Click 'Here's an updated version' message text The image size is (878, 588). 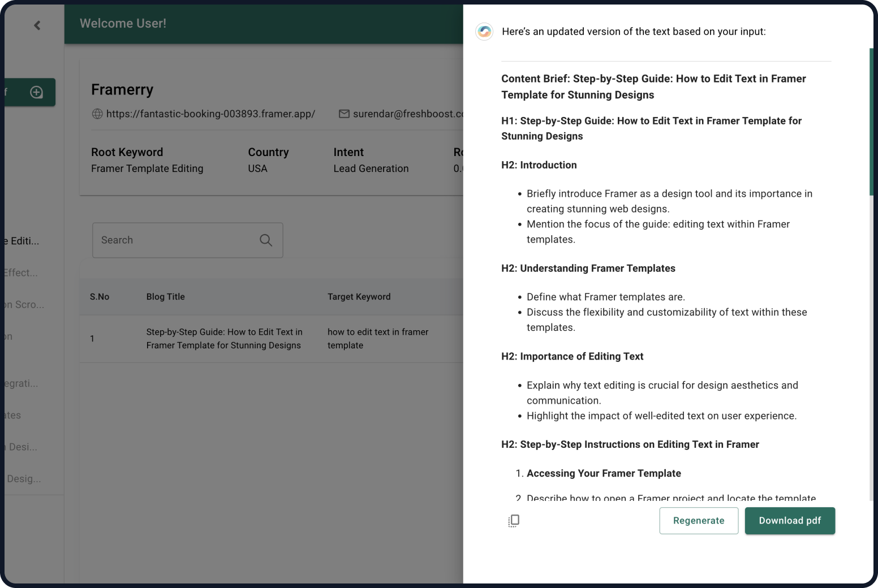click(x=634, y=32)
